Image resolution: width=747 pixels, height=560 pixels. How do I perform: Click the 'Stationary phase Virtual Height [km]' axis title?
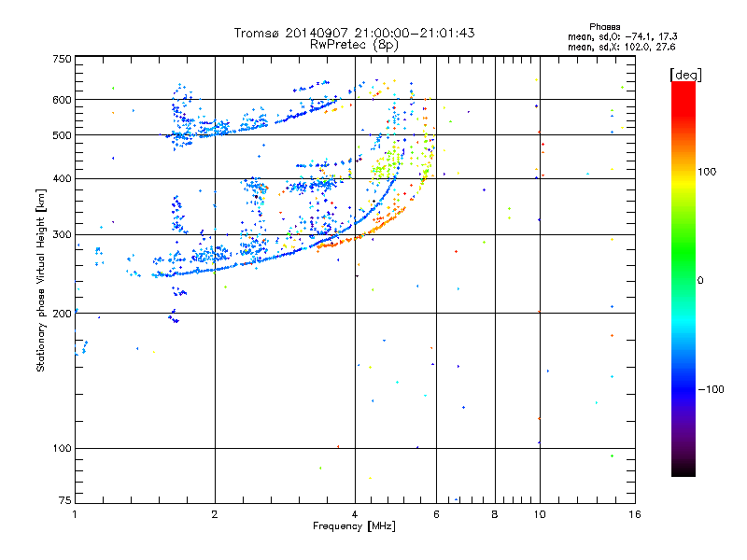tap(40, 280)
